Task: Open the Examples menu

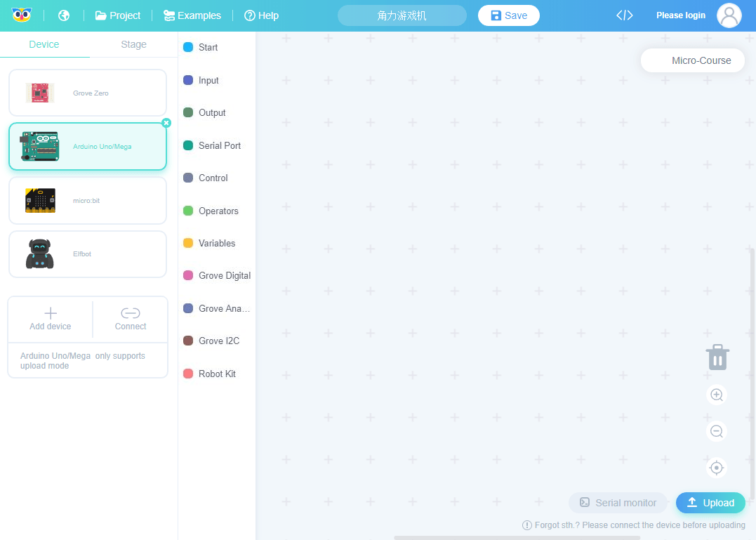Action: [x=192, y=15]
